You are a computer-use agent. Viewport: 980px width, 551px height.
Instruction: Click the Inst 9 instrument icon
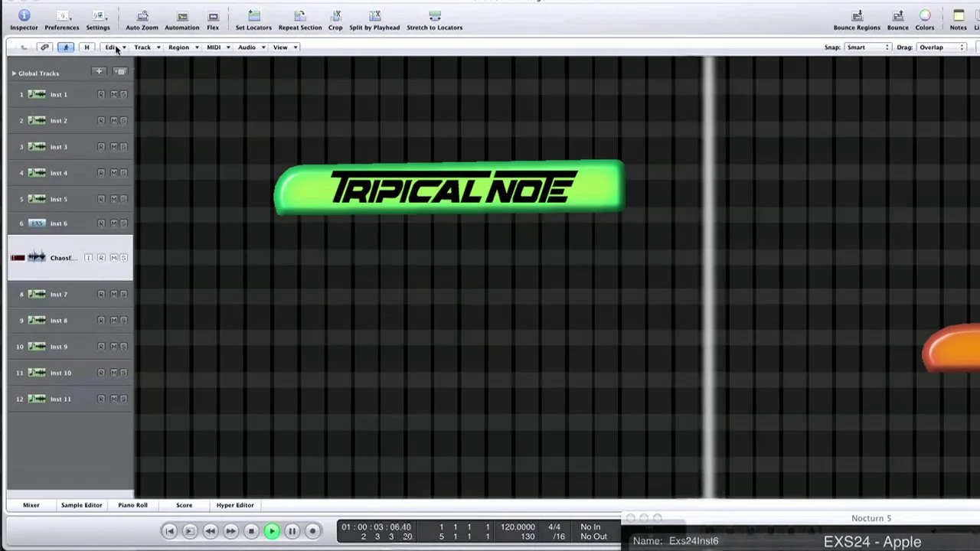pyautogui.click(x=37, y=347)
